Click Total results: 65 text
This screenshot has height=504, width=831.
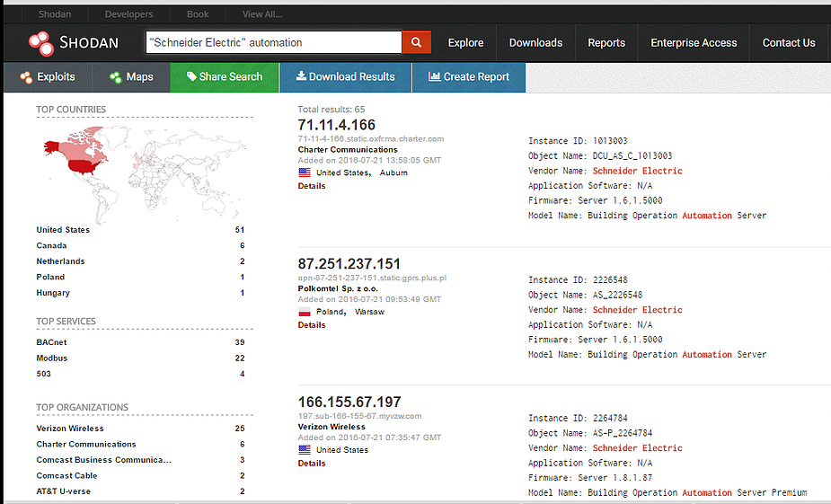[x=332, y=110]
